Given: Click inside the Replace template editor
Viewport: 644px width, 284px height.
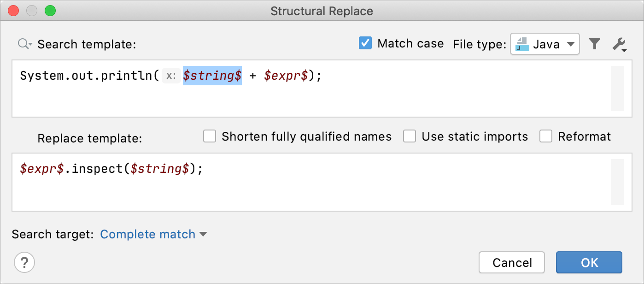Looking at the screenshot, I should (311, 182).
